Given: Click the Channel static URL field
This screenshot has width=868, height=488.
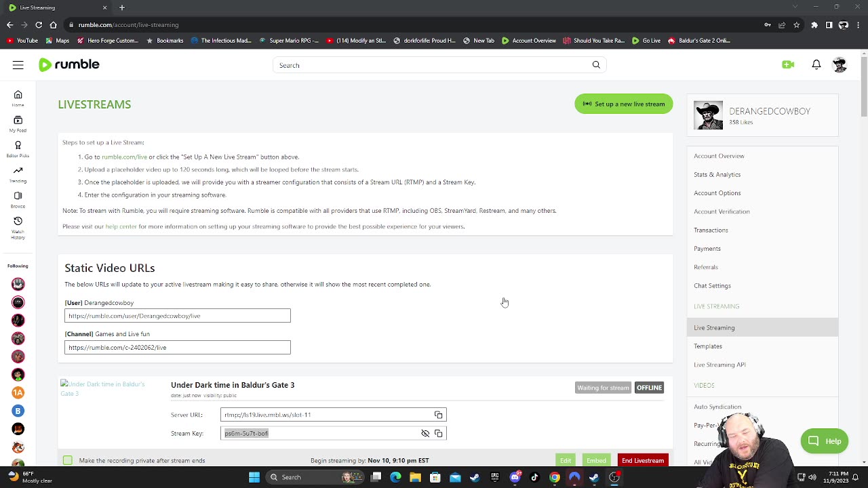Looking at the screenshot, I should pyautogui.click(x=178, y=347).
